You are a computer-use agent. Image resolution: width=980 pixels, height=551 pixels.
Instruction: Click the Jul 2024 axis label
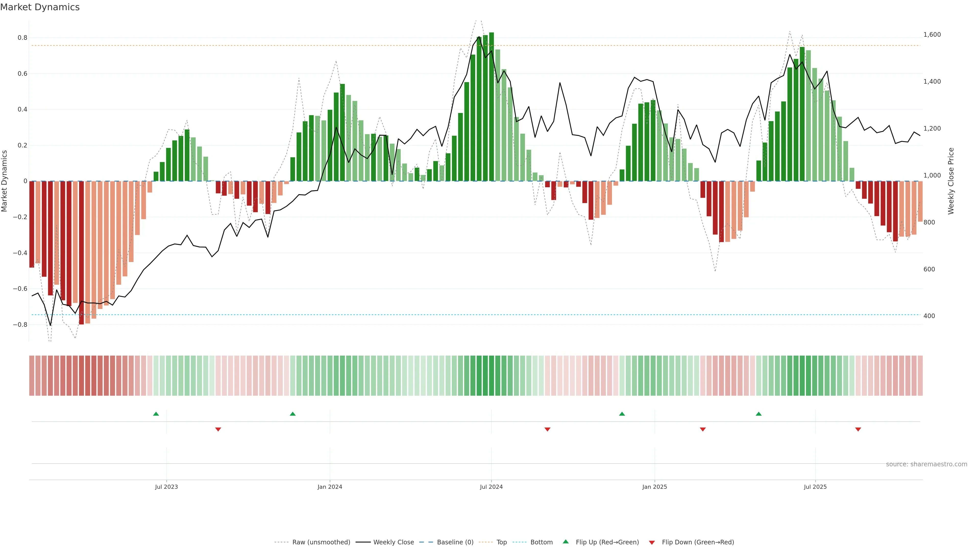(x=491, y=487)
